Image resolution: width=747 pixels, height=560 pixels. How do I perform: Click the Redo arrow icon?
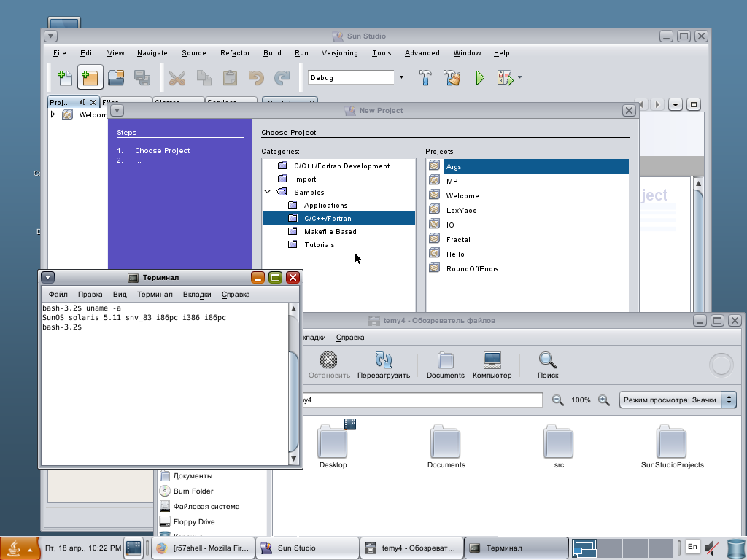(282, 77)
